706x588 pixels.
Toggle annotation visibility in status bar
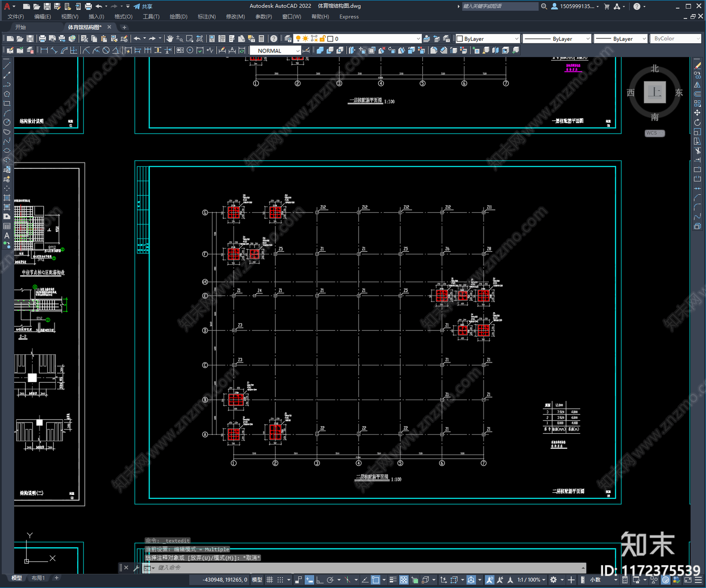[x=490, y=580]
